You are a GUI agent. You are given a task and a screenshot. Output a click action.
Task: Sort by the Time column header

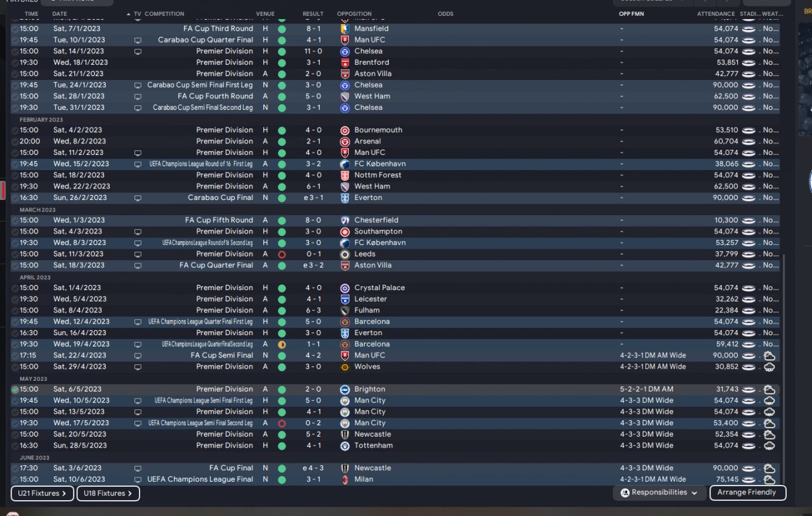coord(31,14)
